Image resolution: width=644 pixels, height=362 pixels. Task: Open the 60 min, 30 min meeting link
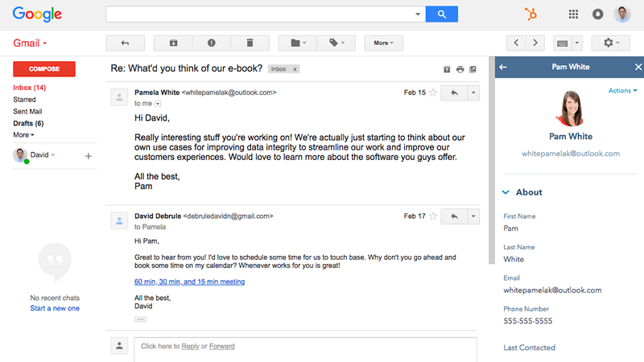click(189, 282)
